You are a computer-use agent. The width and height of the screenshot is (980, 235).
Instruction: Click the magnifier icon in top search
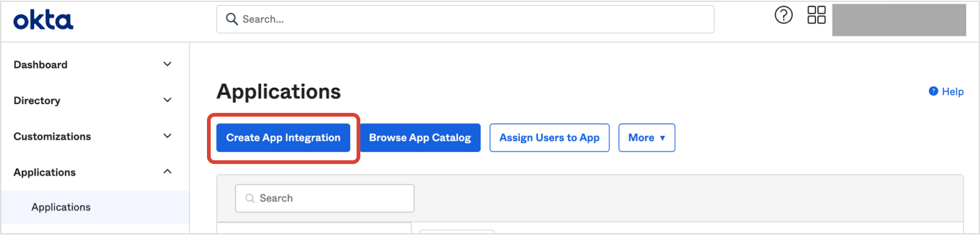[x=232, y=19]
